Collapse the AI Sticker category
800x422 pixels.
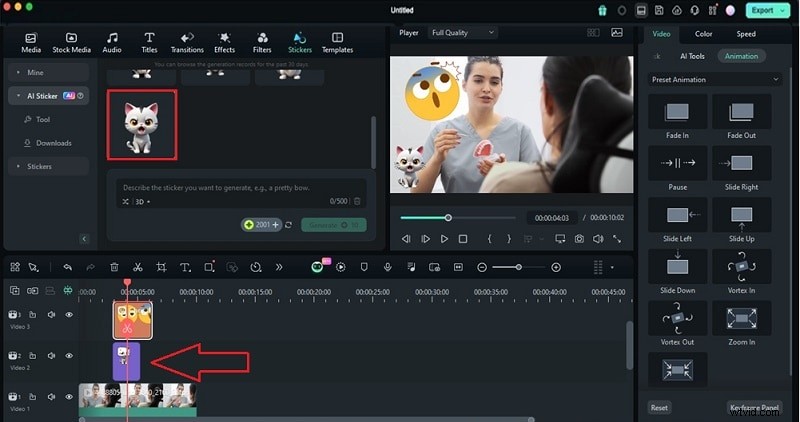click(x=48, y=96)
